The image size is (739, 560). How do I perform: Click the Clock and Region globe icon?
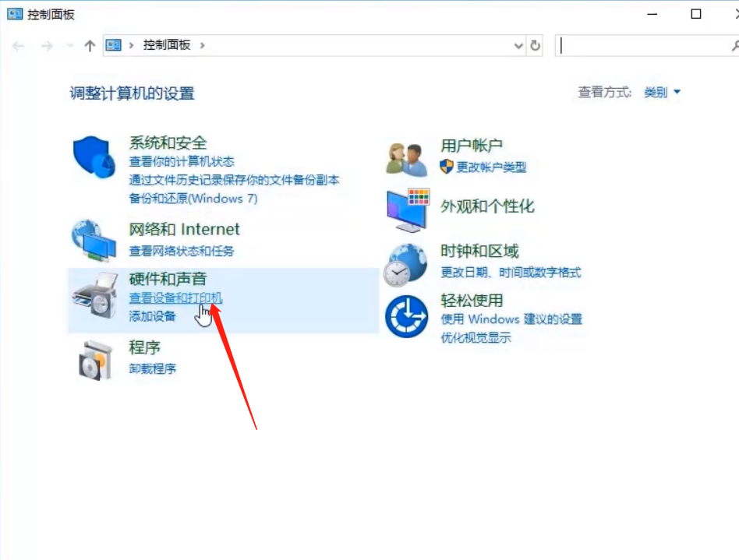click(406, 265)
